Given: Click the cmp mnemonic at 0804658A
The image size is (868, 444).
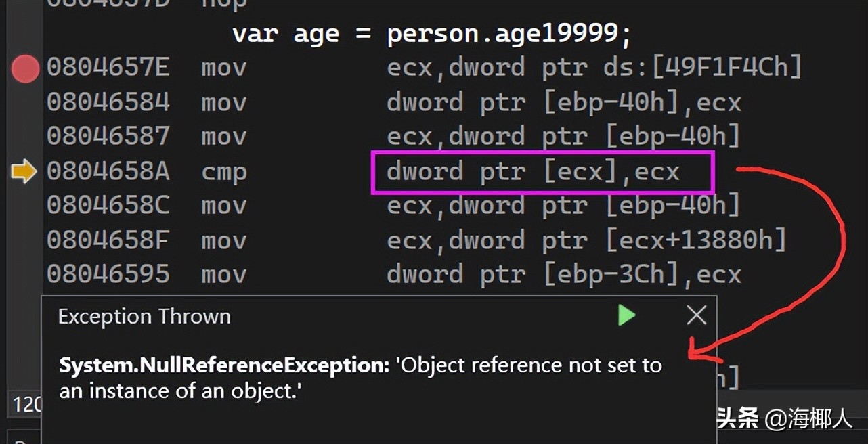Looking at the screenshot, I should tap(223, 172).
